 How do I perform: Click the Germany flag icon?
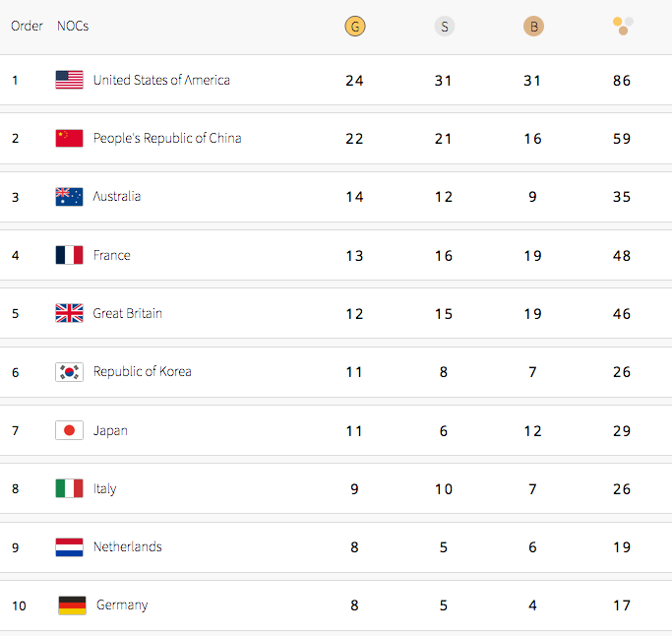[72, 605]
